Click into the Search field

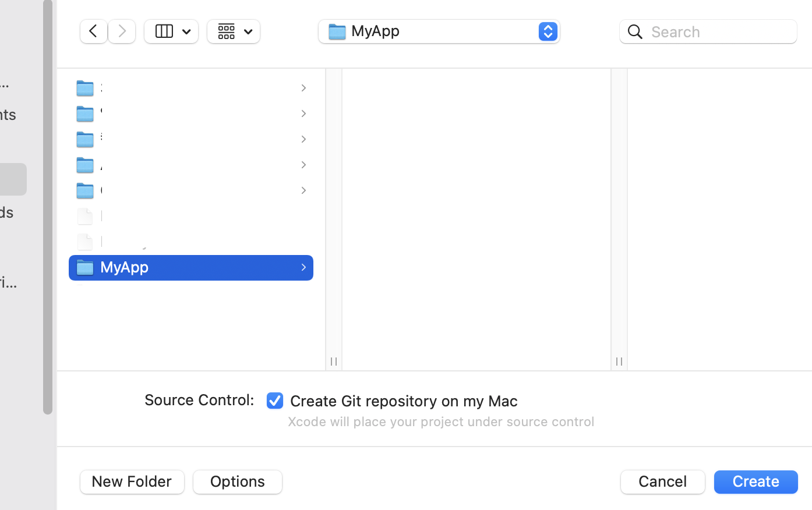pyautogui.click(x=708, y=31)
